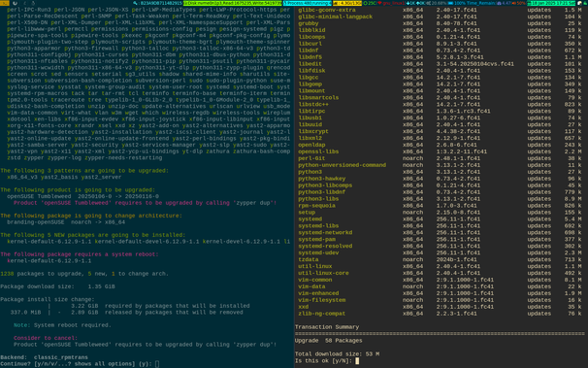Click the 'systemd-resolved' package name
The image size is (588, 368).
[x=325, y=246]
